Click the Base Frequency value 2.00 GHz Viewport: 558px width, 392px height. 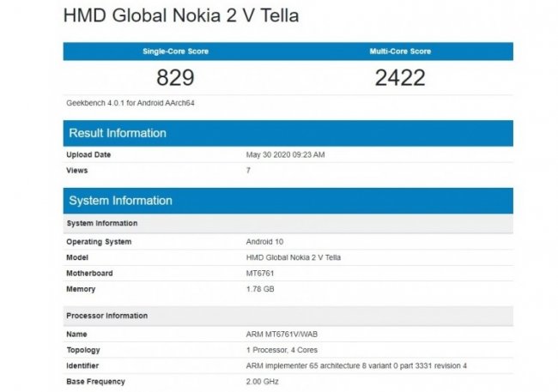tap(264, 382)
